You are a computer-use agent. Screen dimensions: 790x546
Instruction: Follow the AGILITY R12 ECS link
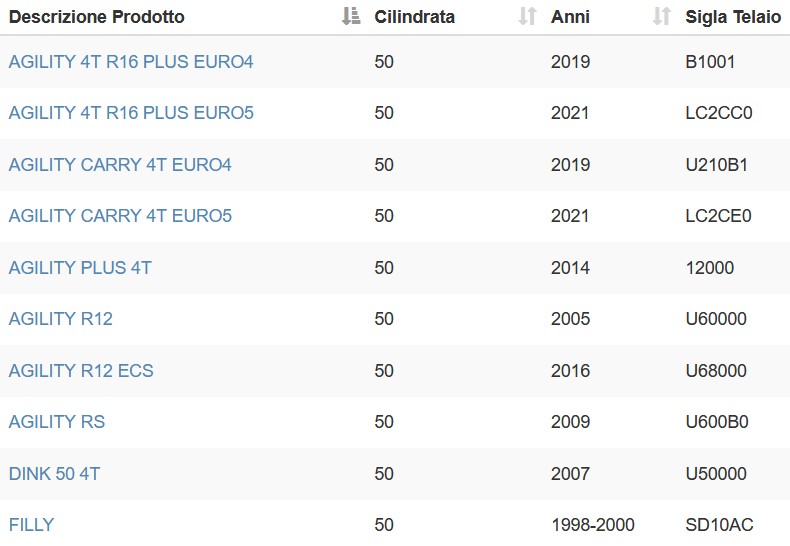81,371
